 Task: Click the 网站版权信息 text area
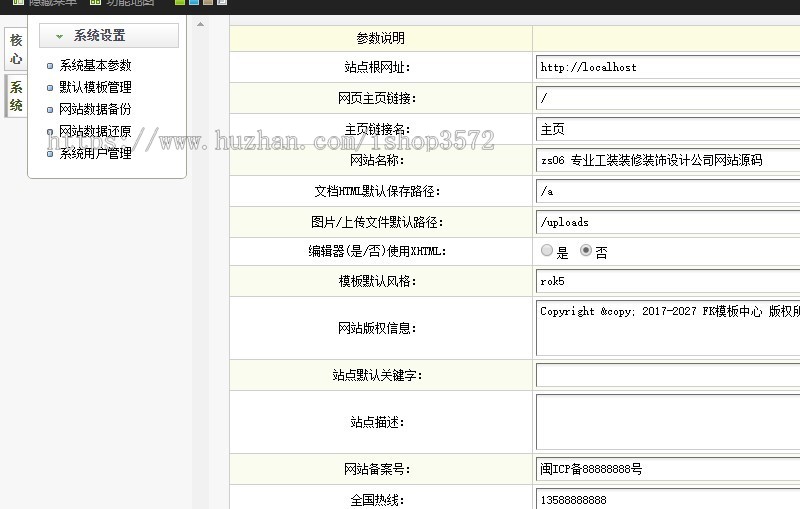tap(668, 328)
